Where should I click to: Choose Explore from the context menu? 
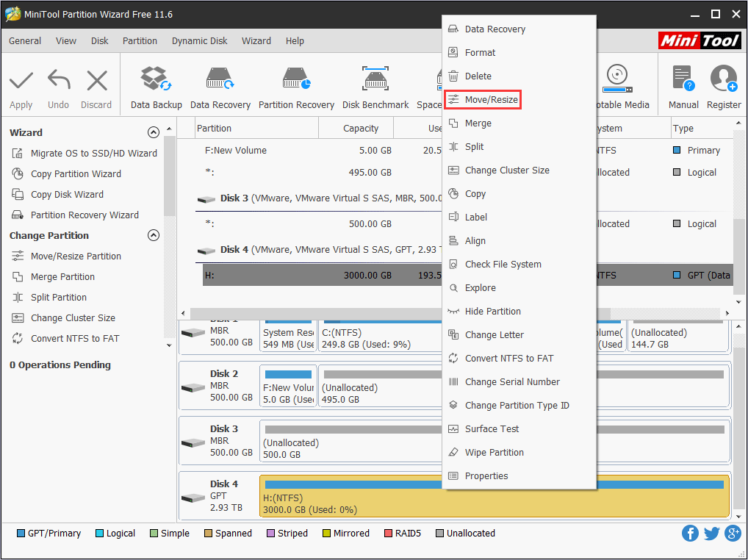pyautogui.click(x=519, y=287)
